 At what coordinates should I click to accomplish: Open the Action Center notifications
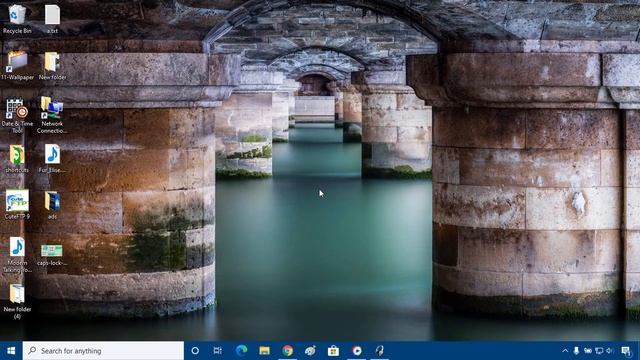[x=626, y=351]
